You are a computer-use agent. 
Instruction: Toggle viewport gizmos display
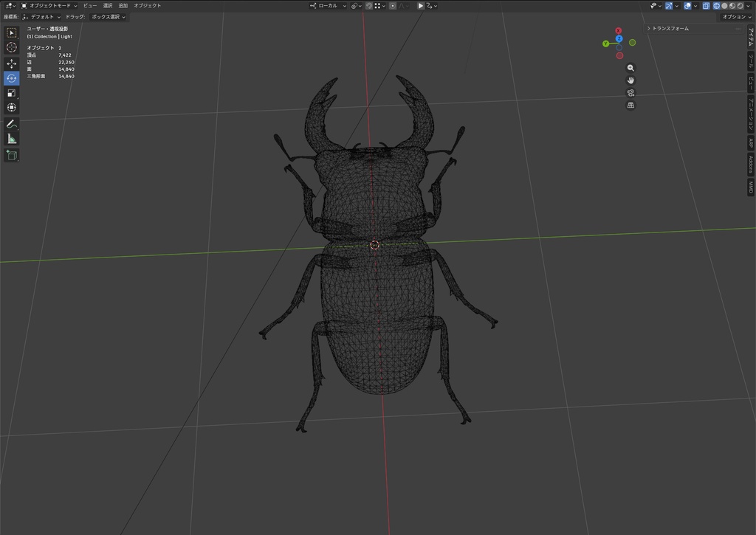point(669,6)
